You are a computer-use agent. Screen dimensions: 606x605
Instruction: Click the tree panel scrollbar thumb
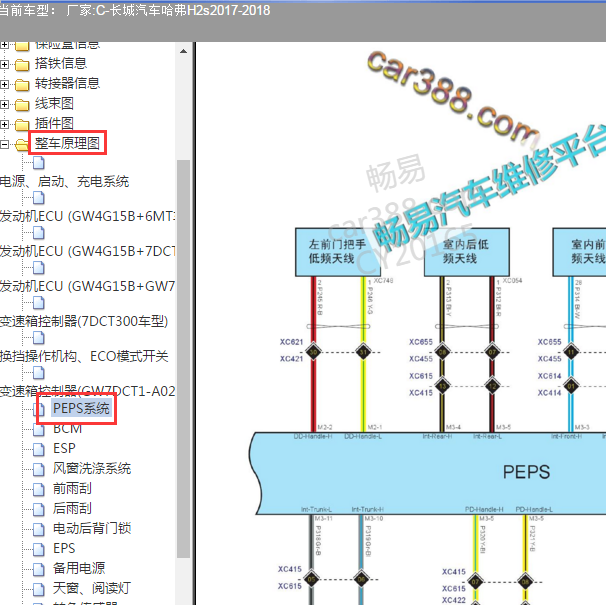(184, 358)
